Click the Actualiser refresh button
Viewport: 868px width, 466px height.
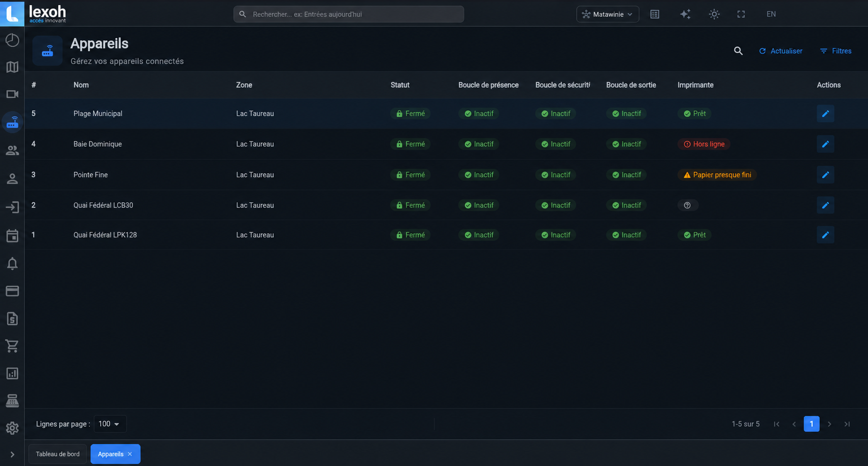[781, 51]
